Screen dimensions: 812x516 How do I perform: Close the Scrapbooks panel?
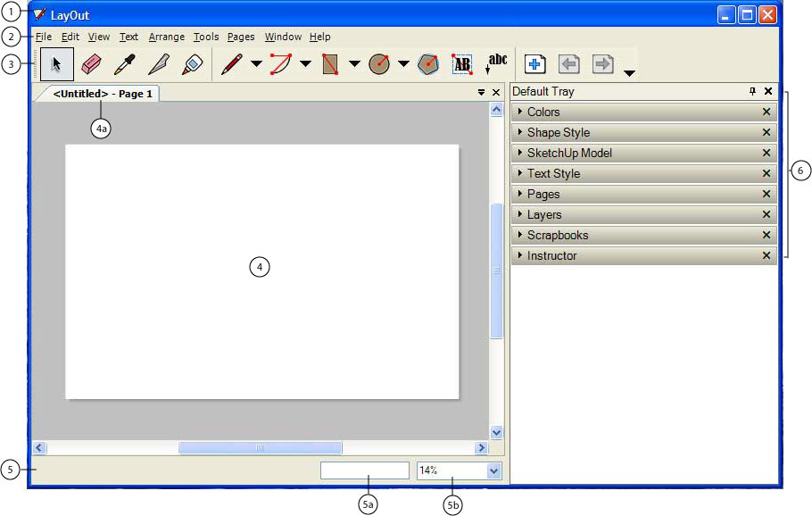coord(766,235)
